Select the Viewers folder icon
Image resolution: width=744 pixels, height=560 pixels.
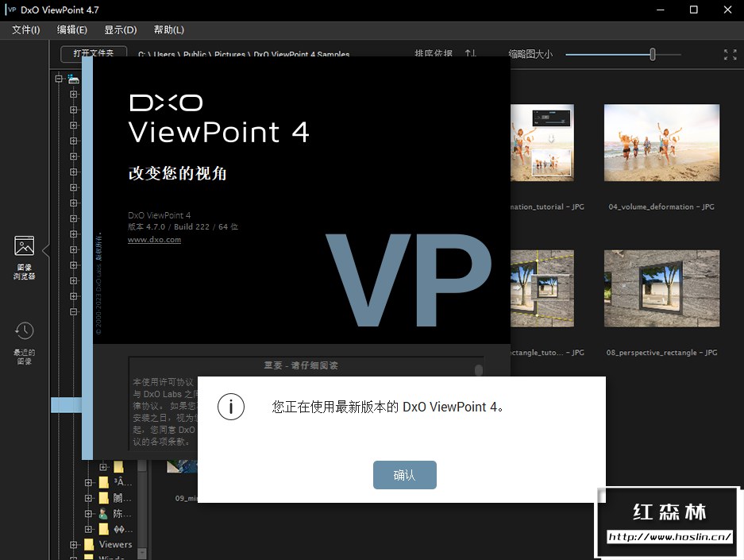[89, 544]
